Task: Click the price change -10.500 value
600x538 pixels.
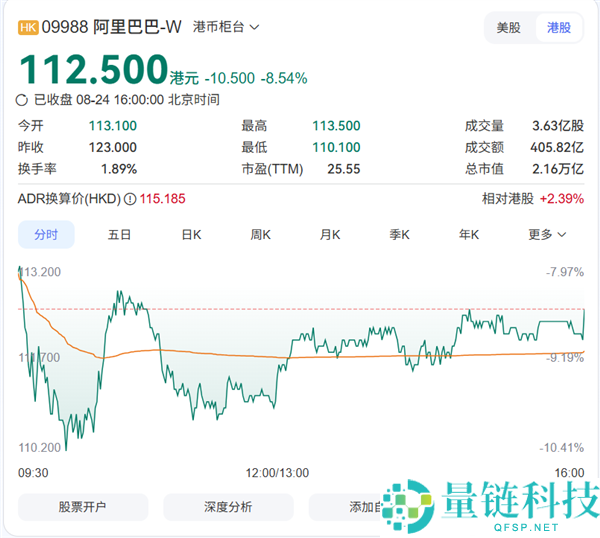Action: coord(230,78)
